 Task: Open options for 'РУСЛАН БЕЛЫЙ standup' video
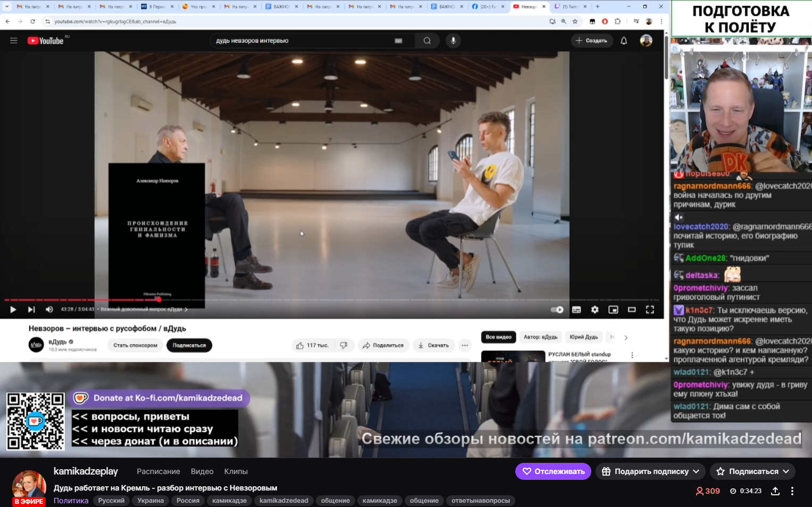pos(632,355)
